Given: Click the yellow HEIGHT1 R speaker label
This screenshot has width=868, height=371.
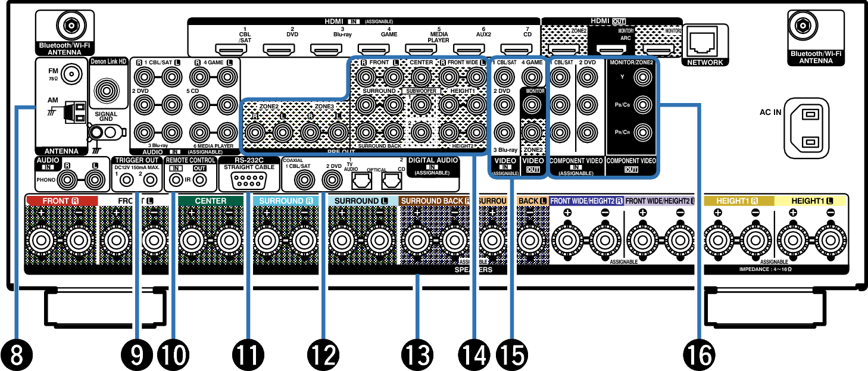Looking at the screenshot, I should click(737, 201).
